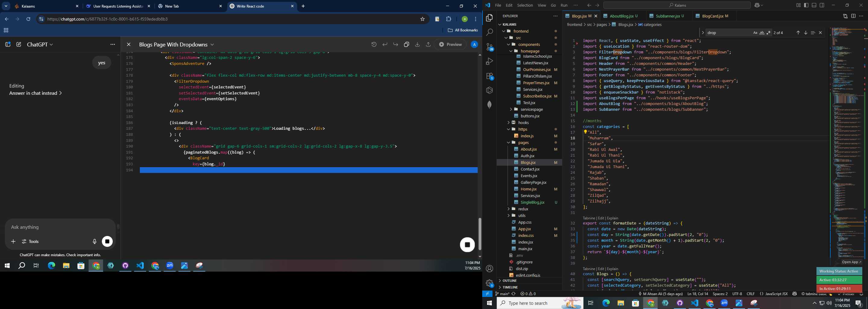Go to previous match in VS Code find widget
This screenshot has height=309, width=868.
pos(798,33)
